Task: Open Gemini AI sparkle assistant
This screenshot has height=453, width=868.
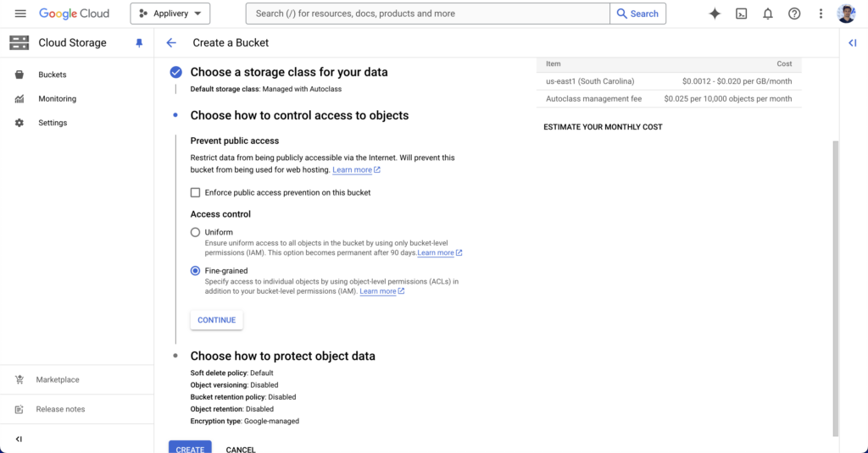Action: [x=715, y=14]
